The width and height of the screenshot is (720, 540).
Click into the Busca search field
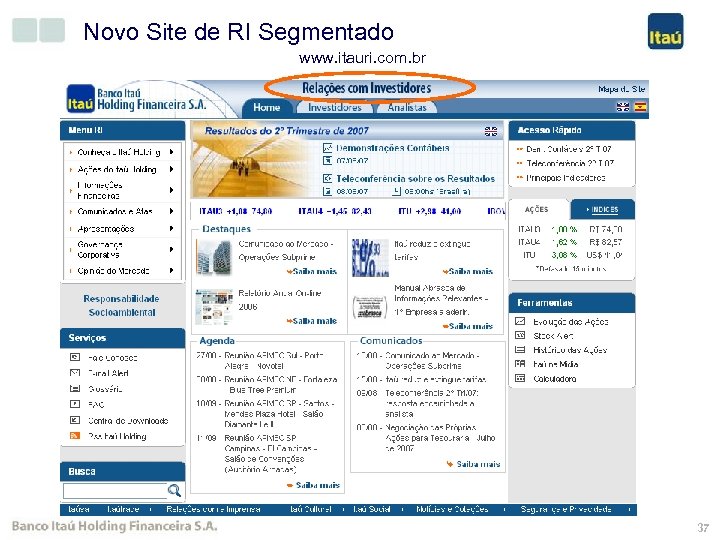(x=115, y=491)
